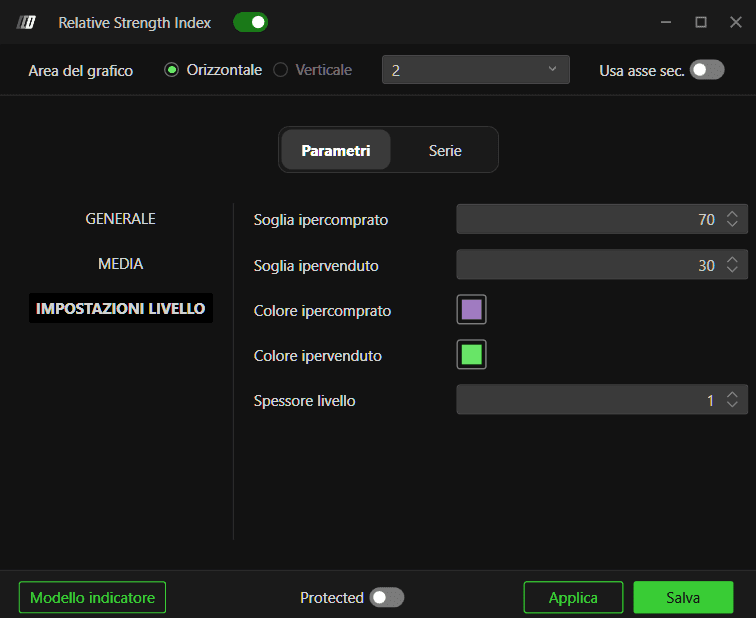Select the IMPOSTAZIONI LIVELLO section

click(121, 308)
